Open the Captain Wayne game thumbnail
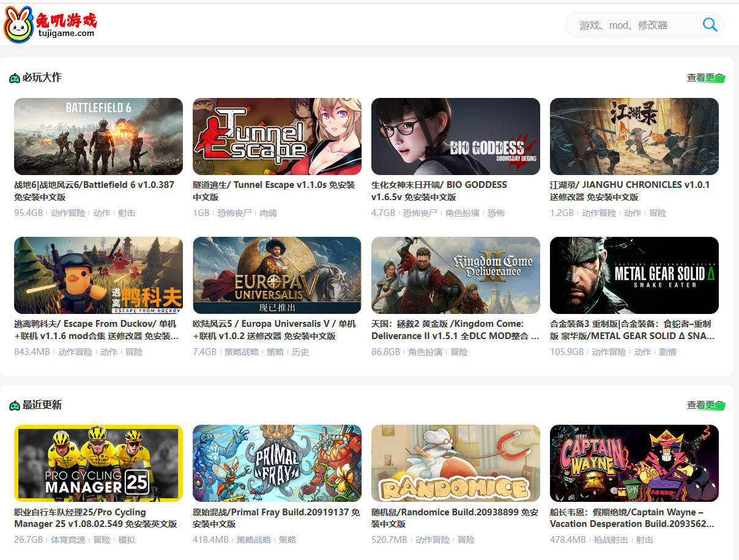The image size is (739, 560). [634, 463]
